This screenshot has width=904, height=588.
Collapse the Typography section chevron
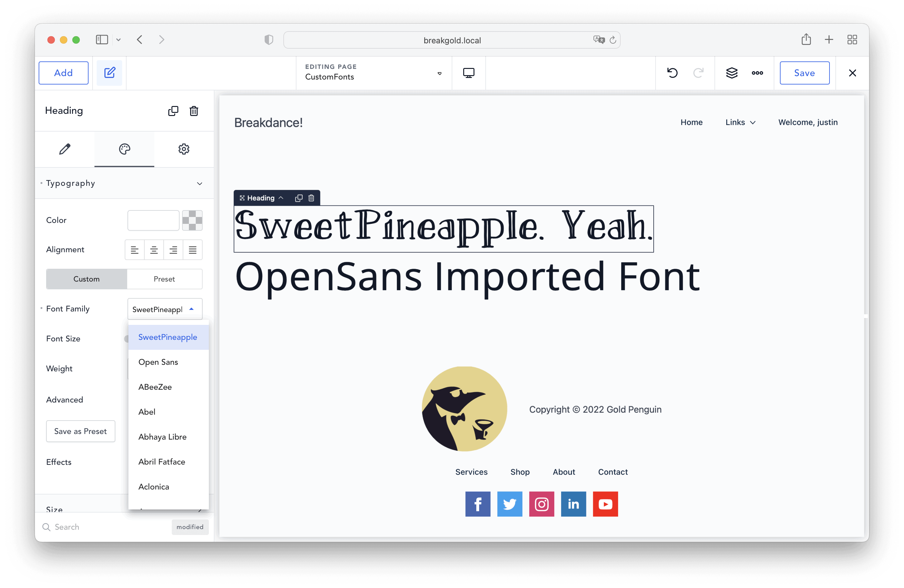click(x=200, y=183)
